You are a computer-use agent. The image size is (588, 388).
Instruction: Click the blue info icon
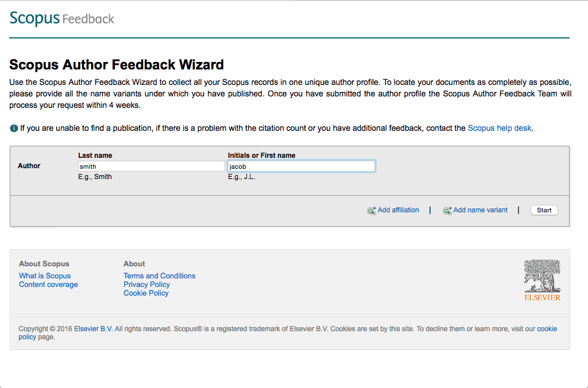pyautogui.click(x=14, y=128)
